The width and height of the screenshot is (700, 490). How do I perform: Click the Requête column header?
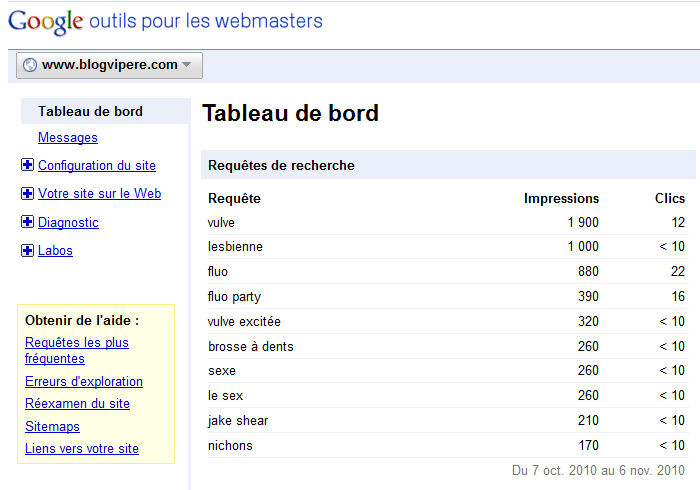(234, 198)
